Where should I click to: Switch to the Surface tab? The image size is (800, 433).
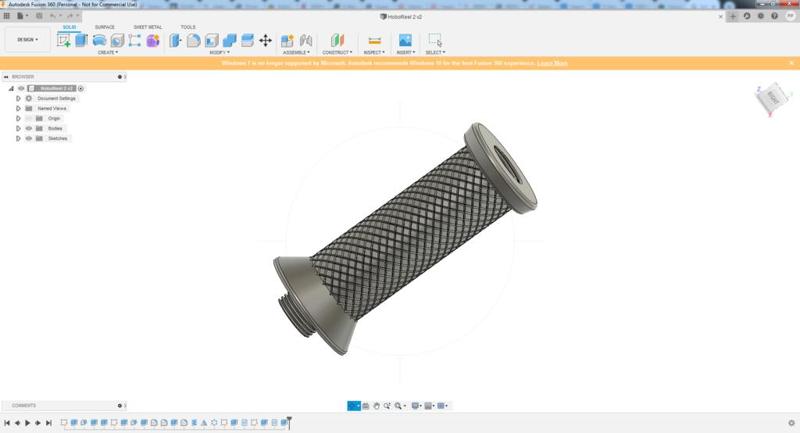pos(105,27)
